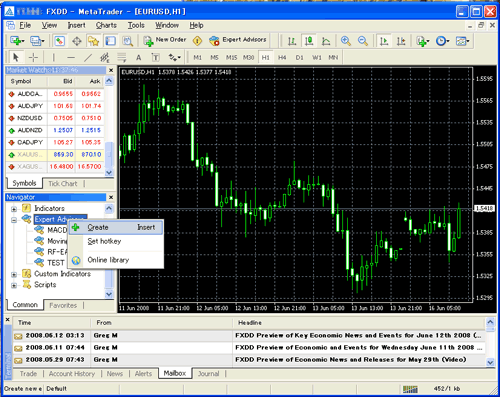
Task: Sort mailbox by Headline column
Action: 359,323
